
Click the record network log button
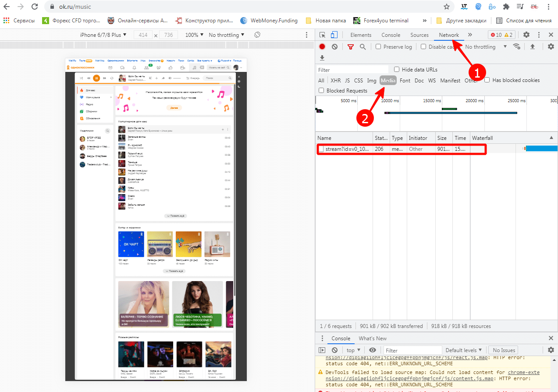(x=322, y=47)
